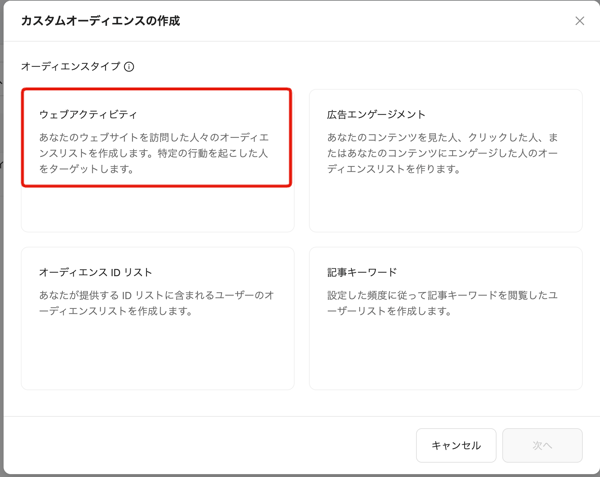The height and width of the screenshot is (477, 600).
Task: Click the 次へ button
Action: [x=542, y=445]
